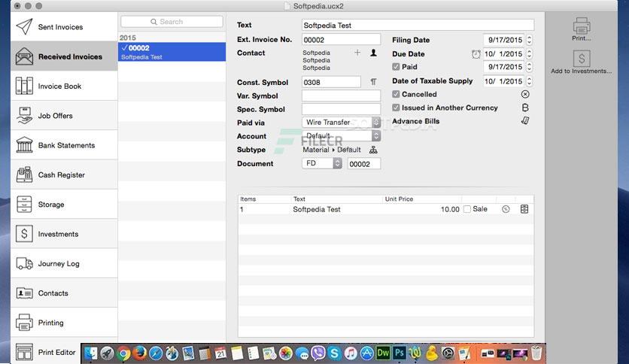
Task: Click pilcrow icon beside Const. Symbol
Action: (373, 82)
